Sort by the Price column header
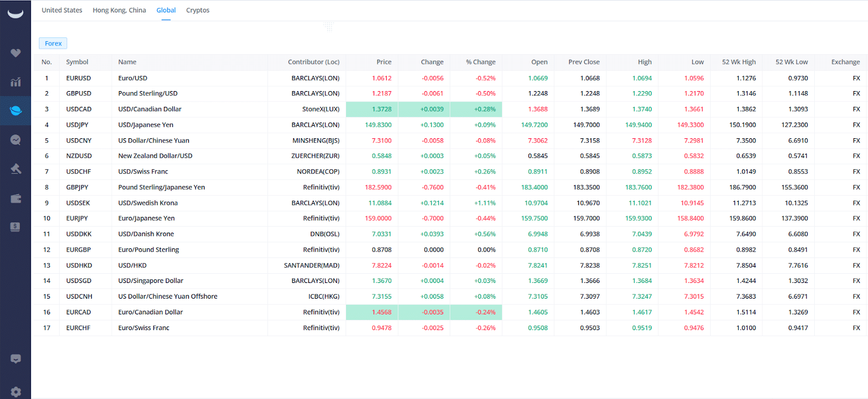Image resolution: width=868 pixels, height=399 pixels. tap(384, 62)
